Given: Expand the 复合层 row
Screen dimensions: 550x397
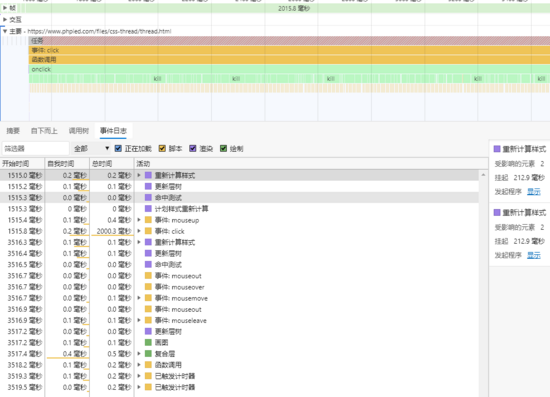Looking at the screenshot, I should tap(139, 354).
